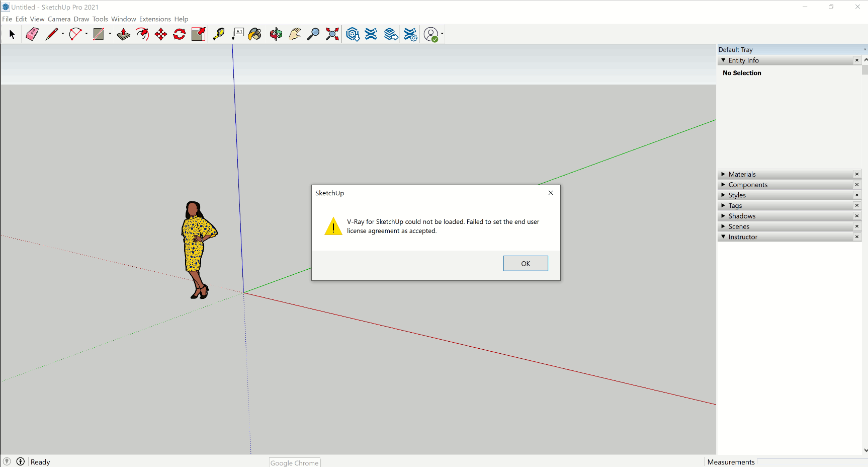Select the Move tool
The image size is (868, 467).
point(161,34)
